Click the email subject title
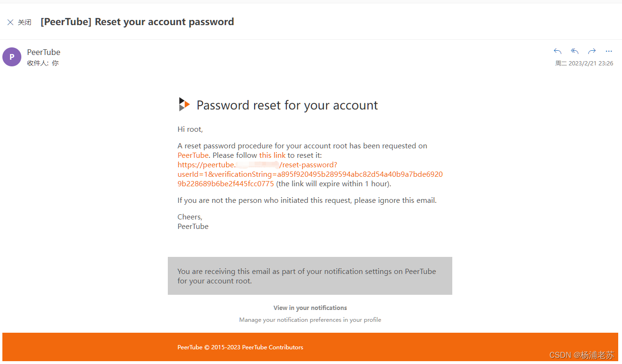Screen dimensions: 622x364 pos(137,22)
